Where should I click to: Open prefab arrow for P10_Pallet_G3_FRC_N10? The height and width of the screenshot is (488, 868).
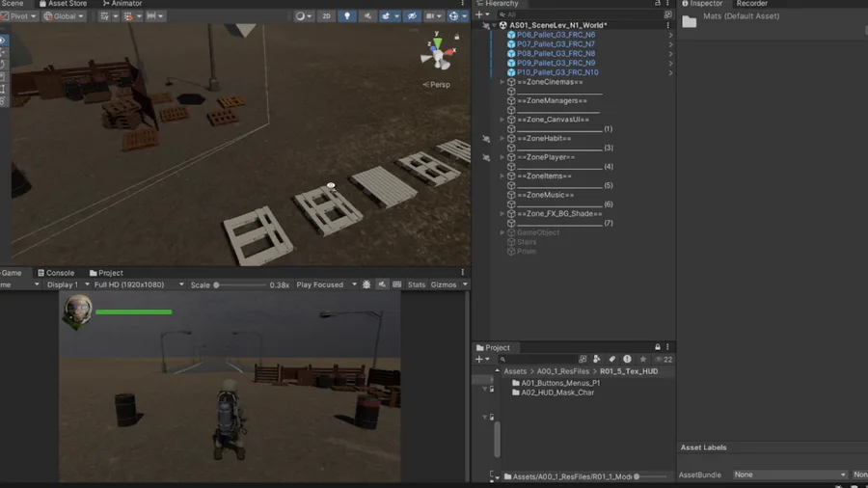coord(670,72)
